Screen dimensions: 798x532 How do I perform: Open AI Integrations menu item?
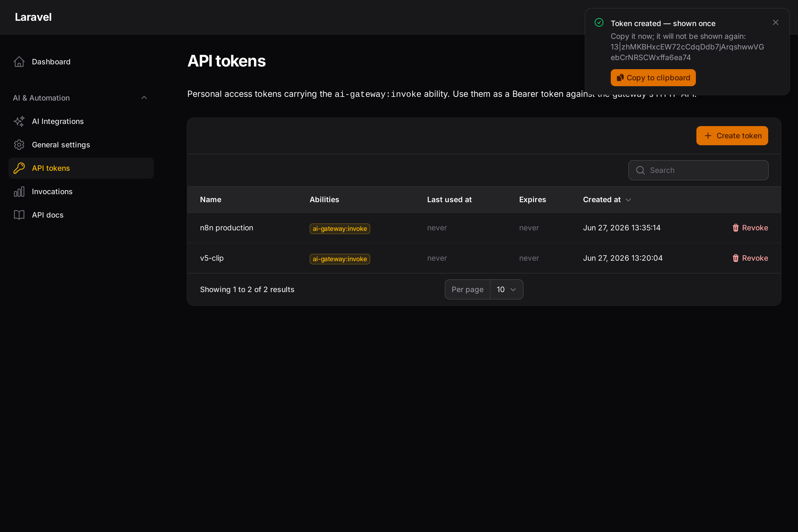click(x=81, y=122)
